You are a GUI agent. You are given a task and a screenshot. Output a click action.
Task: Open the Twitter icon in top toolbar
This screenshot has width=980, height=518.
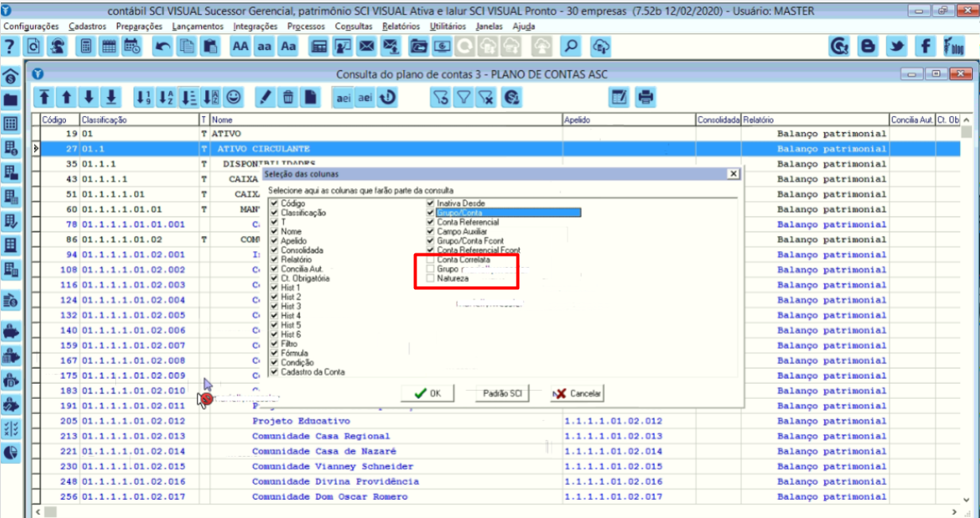897,47
